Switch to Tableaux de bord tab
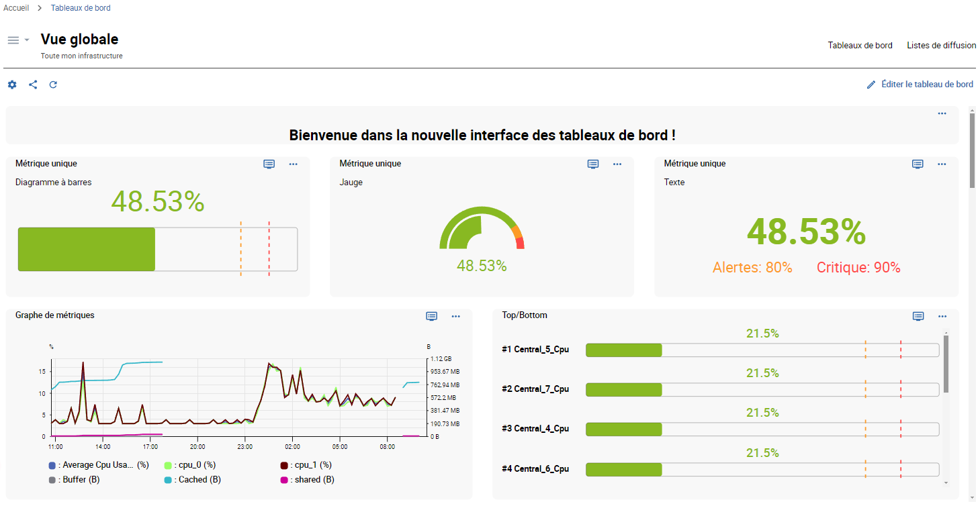 [x=860, y=46]
